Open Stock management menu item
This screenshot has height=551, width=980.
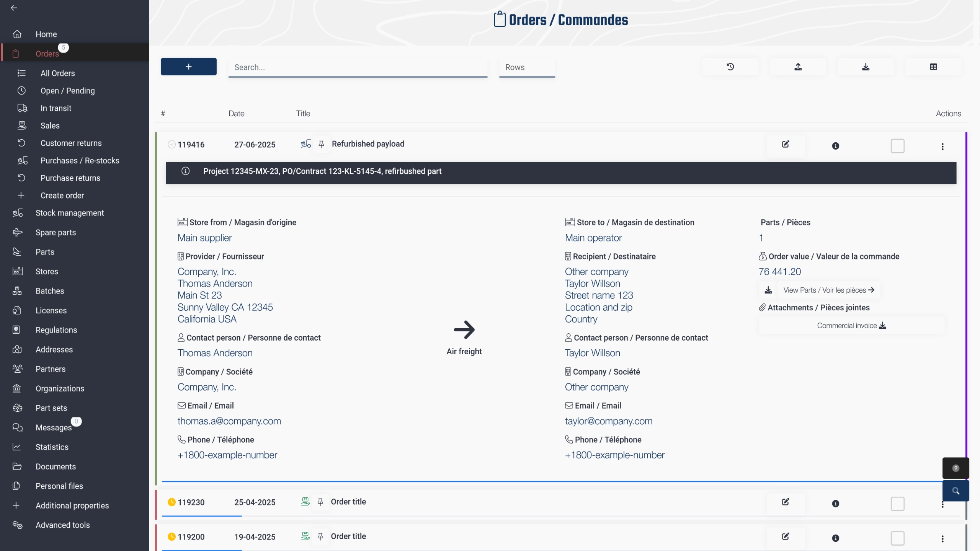(x=70, y=213)
